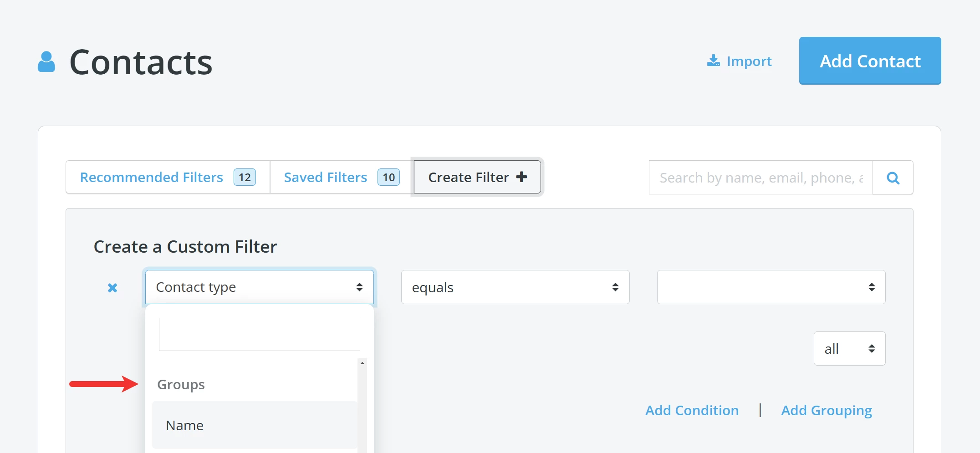The height and width of the screenshot is (453, 980).
Task: Click the stepper arrows on the all selector
Action: coord(872,348)
